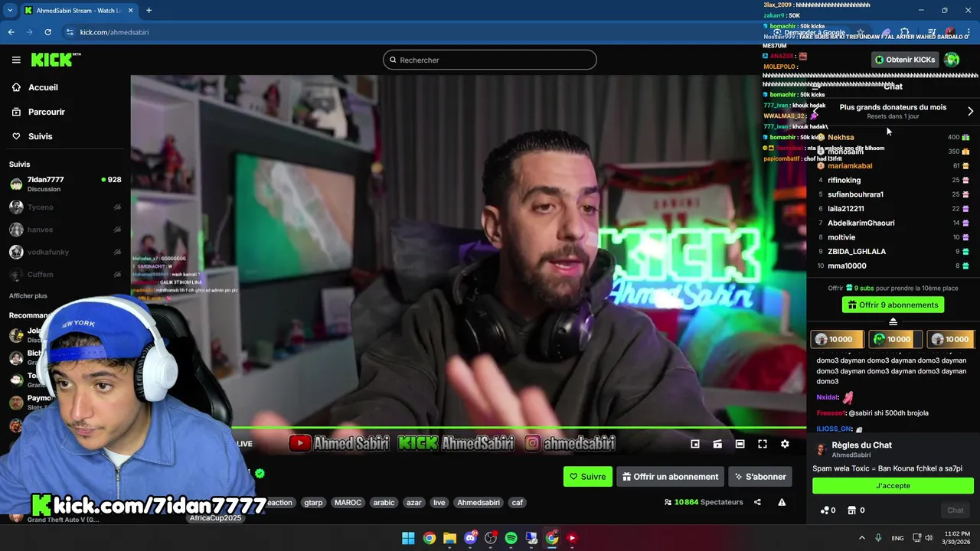The width and height of the screenshot is (980, 551).
Task: Open volume control in system tray
Action: pyautogui.click(x=929, y=538)
